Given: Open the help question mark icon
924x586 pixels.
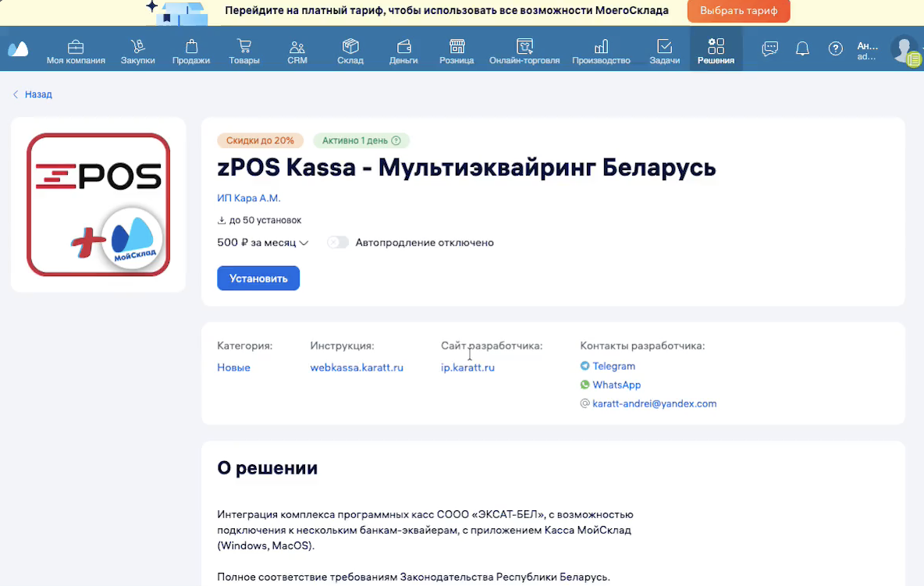Looking at the screenshot, I should coord(836,48).
